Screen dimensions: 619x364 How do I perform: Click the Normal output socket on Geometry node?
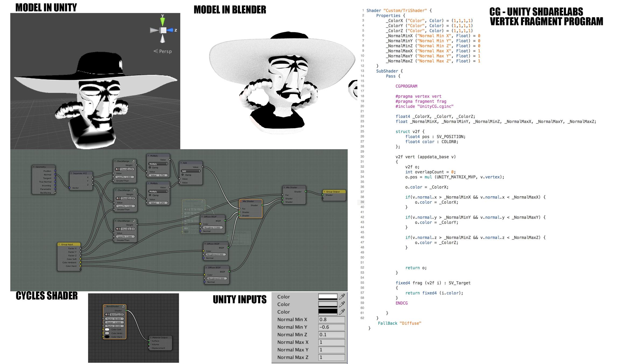coord(55,174)
